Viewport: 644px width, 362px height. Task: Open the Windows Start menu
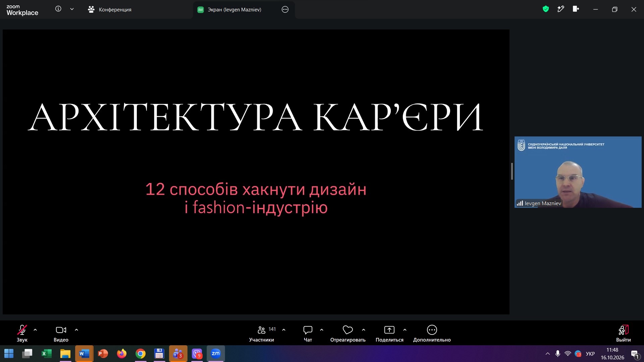click(9, 354)
